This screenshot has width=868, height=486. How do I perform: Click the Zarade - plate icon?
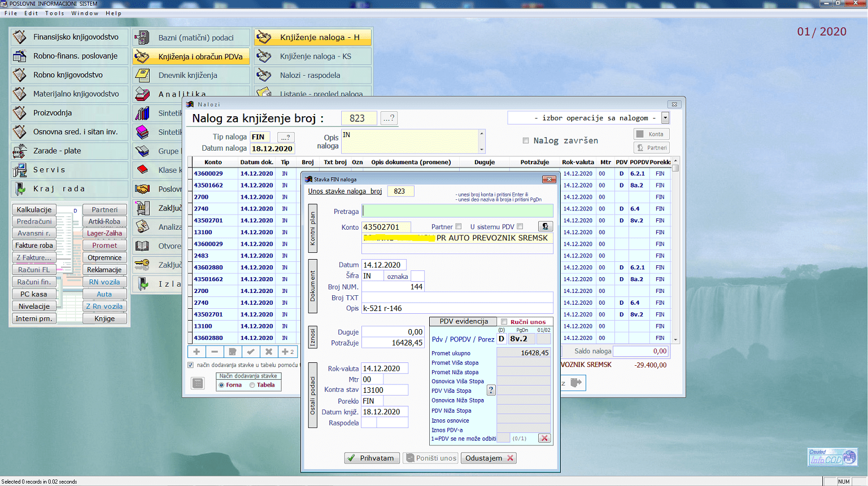[20, 151]
